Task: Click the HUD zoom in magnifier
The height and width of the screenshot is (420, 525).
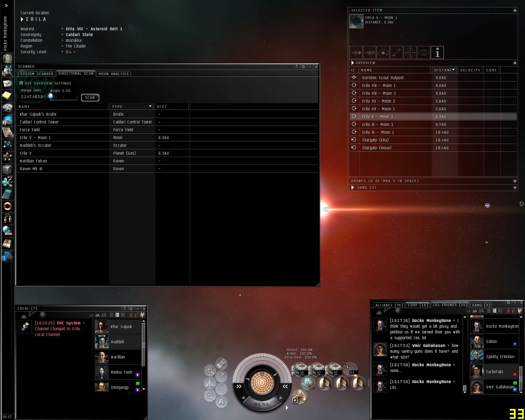Action: [210, 370]
